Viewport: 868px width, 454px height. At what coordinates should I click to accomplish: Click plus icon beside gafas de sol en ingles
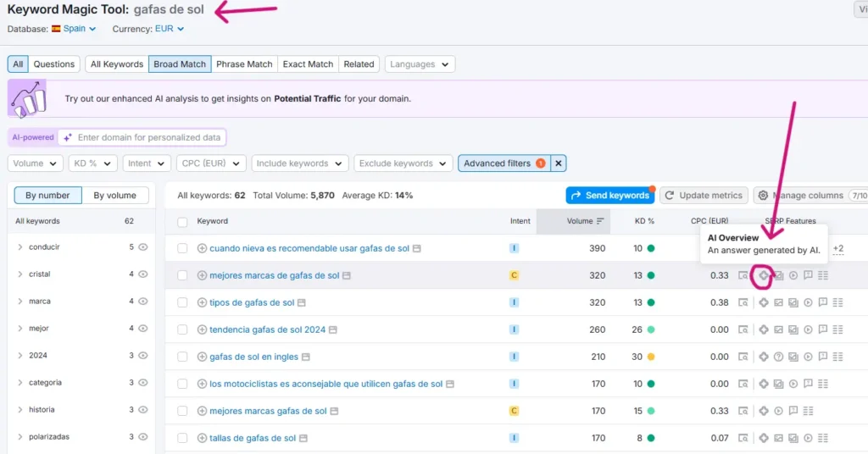click(x=202, y=357)
